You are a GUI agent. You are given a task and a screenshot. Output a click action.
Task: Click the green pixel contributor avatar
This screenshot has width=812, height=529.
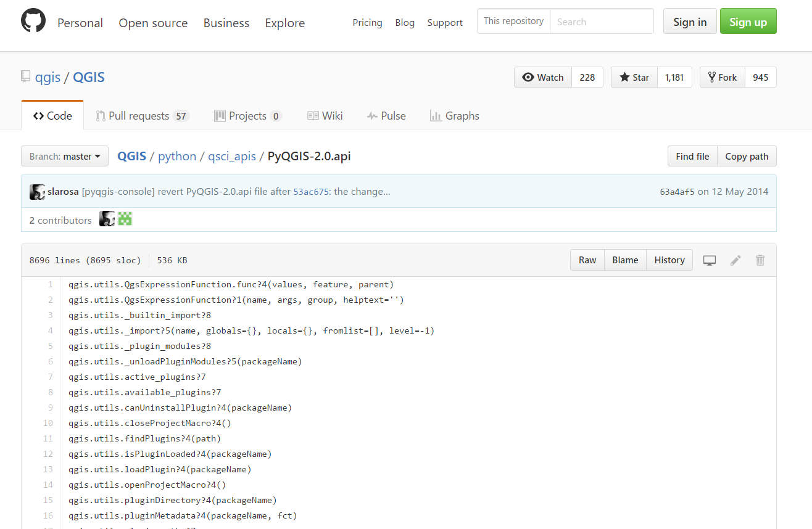(125, 219)
